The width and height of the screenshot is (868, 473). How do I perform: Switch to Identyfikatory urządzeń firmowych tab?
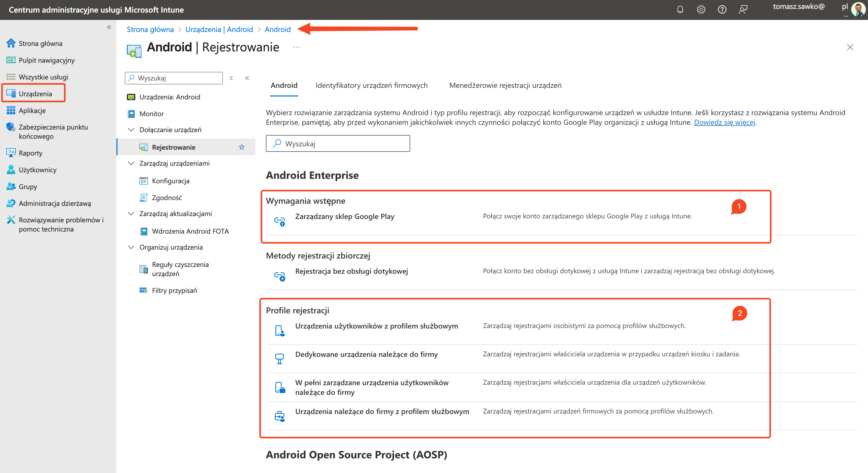[371, 85]
